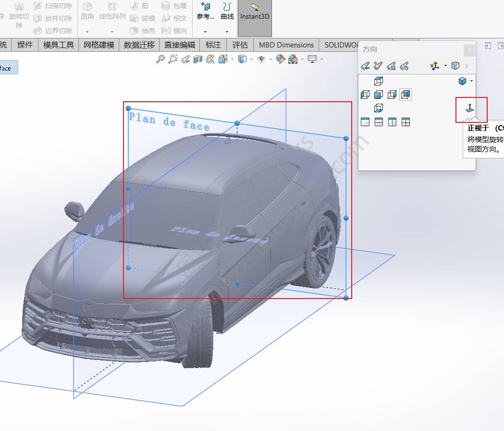The width and height of the screenshot is (504, 431).
Task: Select the Single View layout
Action: [x=365, y=122]
